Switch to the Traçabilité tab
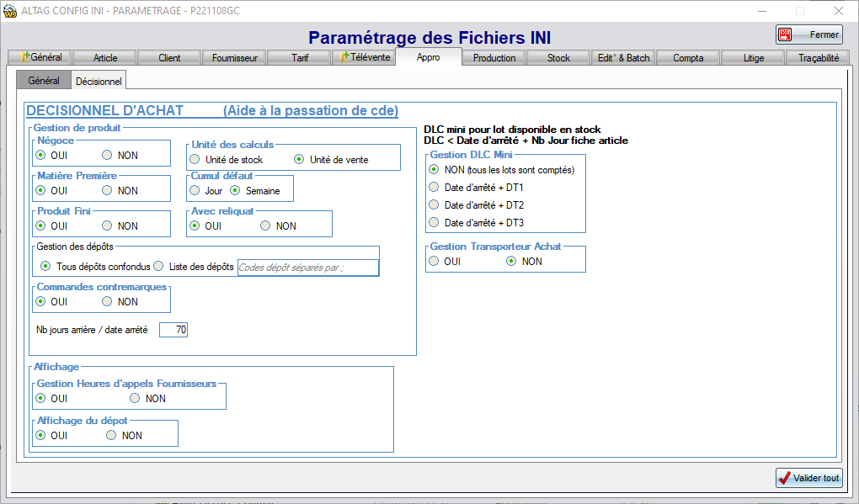Image resolution: width=859 pixels, height=504 pixels. coord(818,58)
